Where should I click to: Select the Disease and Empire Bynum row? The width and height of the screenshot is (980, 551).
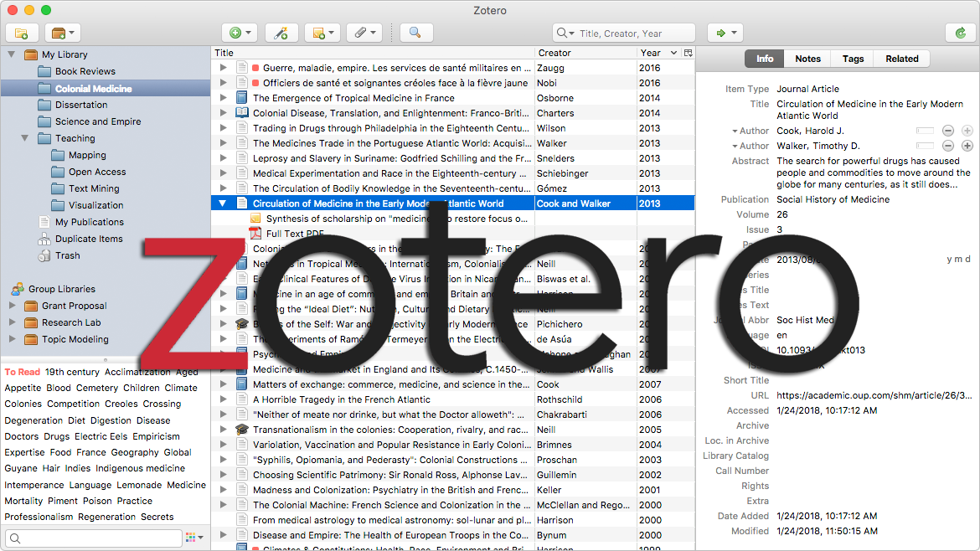452,535
